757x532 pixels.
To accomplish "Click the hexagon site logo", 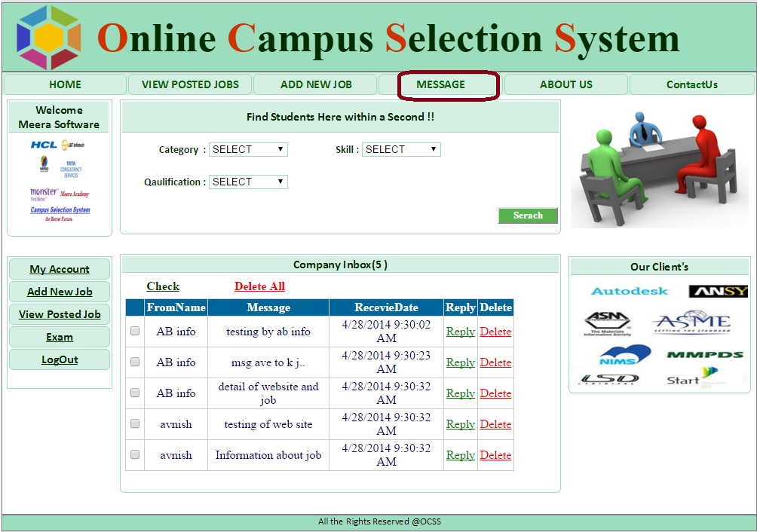I will click(49, 38).
